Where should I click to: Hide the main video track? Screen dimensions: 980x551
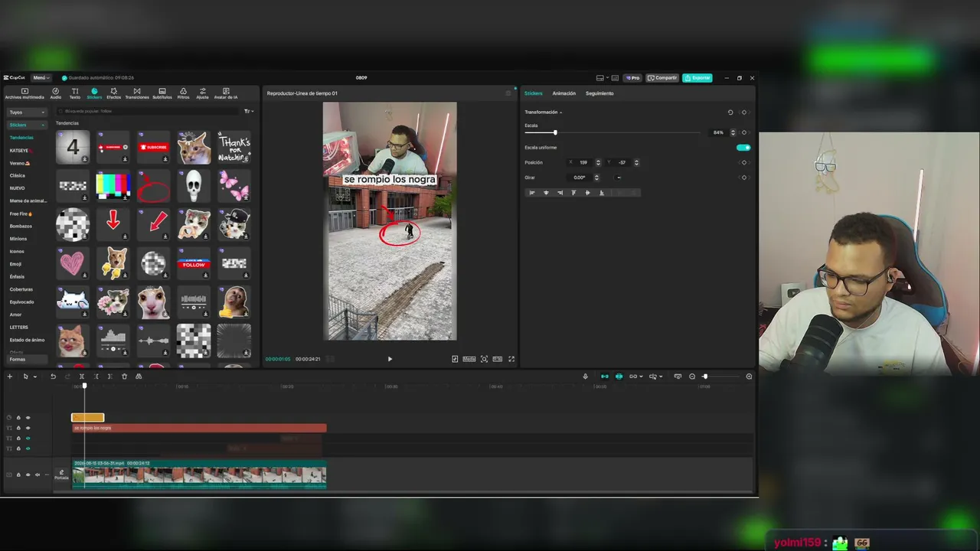(28, 474)
